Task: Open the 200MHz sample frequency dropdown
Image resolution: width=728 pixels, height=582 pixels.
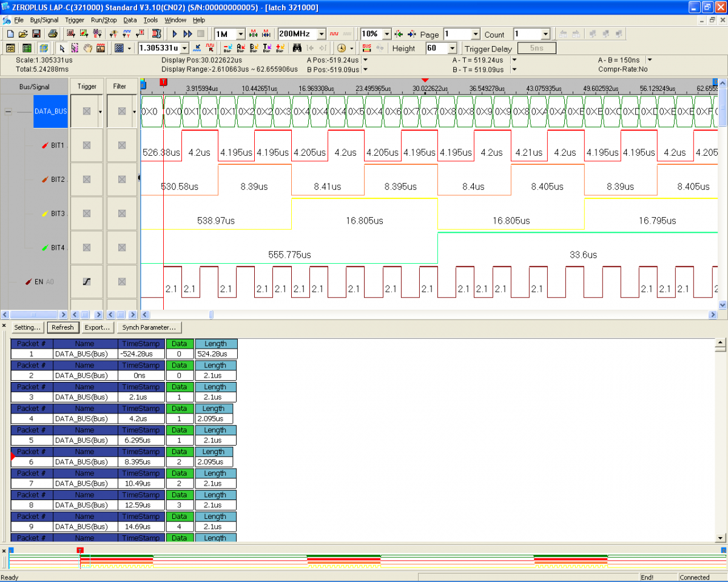Action: tap(322, 34)
